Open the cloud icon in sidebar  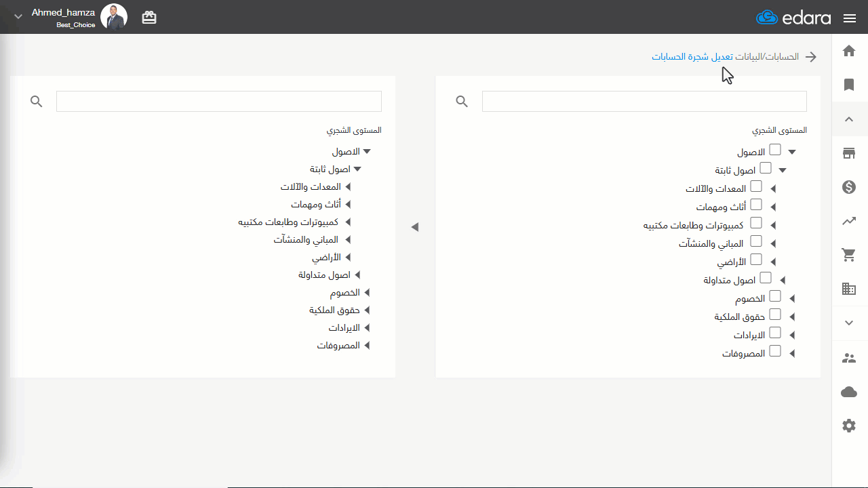tap(849, 392)
